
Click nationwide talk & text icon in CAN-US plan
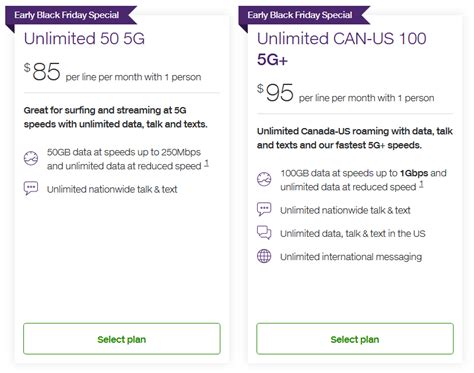[x=264, y=209]
